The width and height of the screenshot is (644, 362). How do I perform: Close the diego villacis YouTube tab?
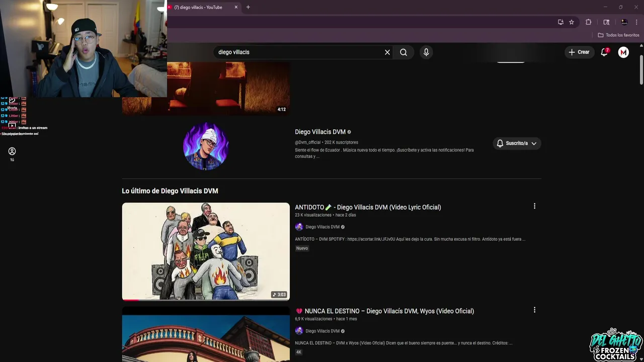[236, 7]
